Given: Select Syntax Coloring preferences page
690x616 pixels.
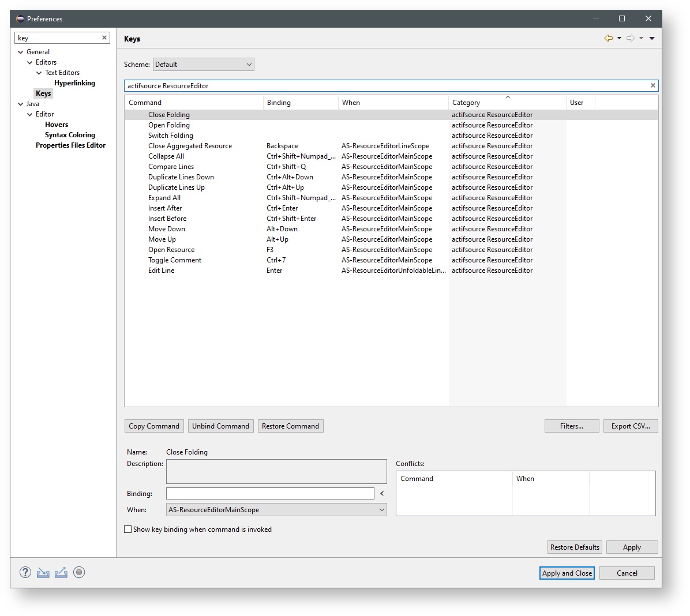Looking at the screenshot, I should tap(70, 135).
